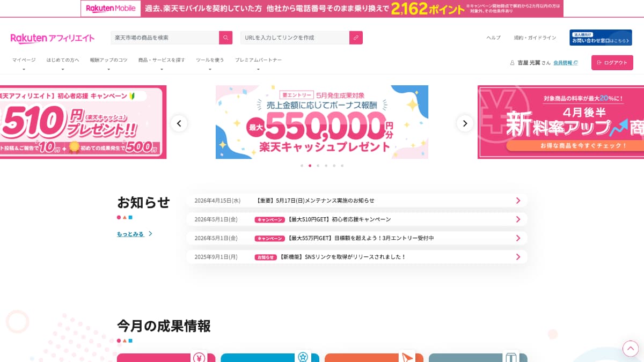
Task: Select the fourth carousel dot
Action: (x=326, y=166)
